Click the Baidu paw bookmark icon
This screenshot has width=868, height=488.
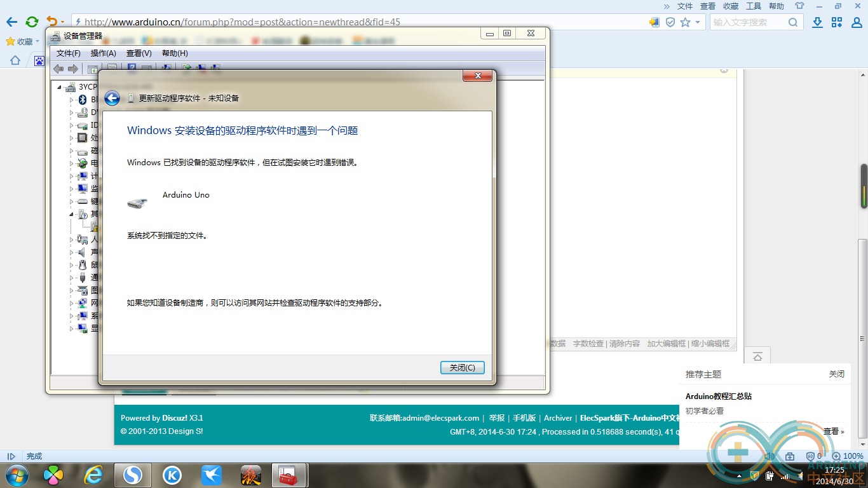click(x=39, y=60)
